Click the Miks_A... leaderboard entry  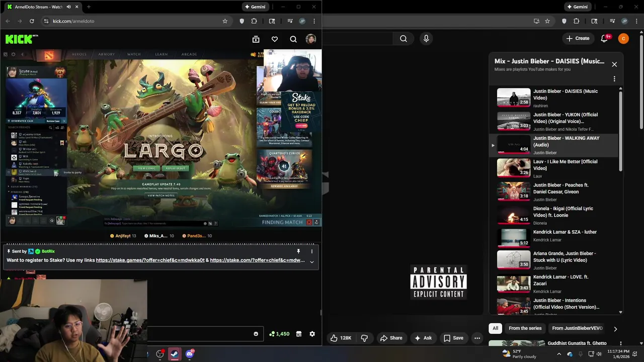click(159, 236)
